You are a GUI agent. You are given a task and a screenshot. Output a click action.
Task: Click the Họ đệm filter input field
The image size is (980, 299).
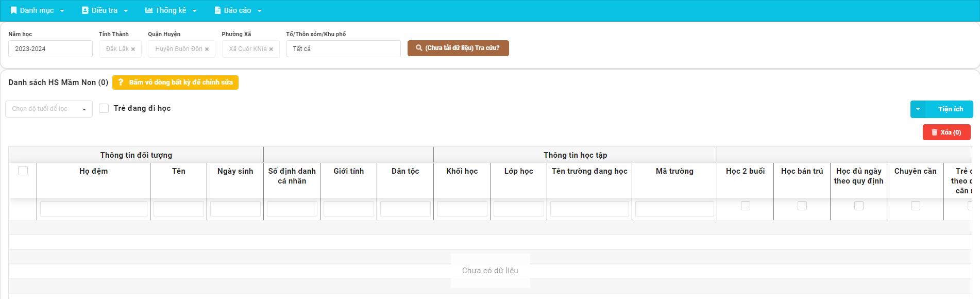click(x=94, y=209)
